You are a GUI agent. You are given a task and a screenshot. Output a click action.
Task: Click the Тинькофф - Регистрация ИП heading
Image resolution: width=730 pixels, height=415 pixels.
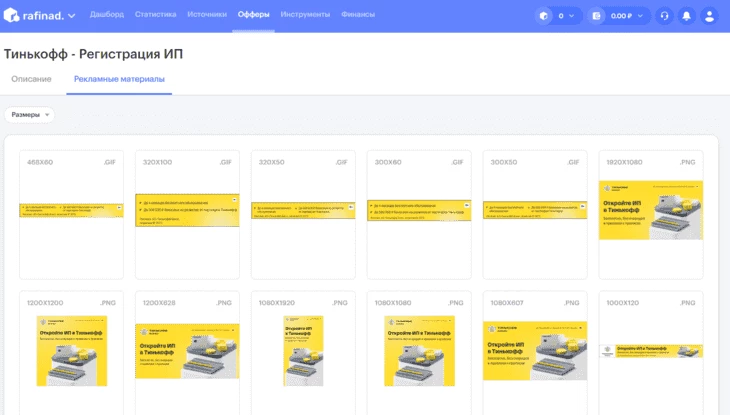click(94, 54)
